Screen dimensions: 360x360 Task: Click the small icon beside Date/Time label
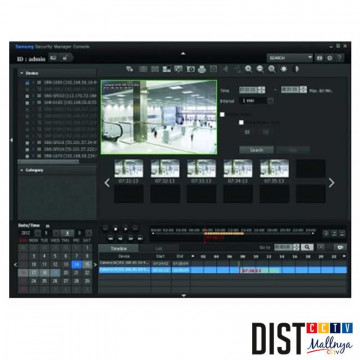pyautogui.click(x=47, y=226)
